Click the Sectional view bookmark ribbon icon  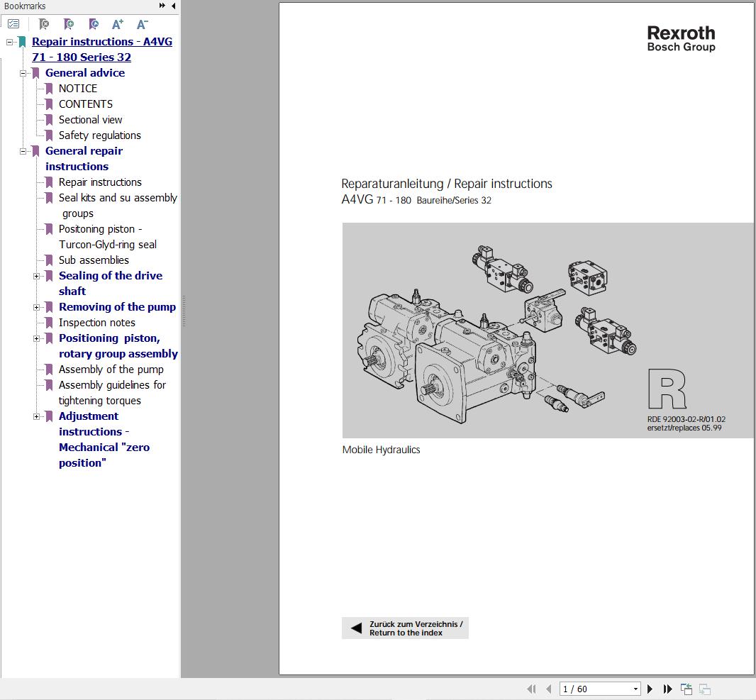[49, 120]
